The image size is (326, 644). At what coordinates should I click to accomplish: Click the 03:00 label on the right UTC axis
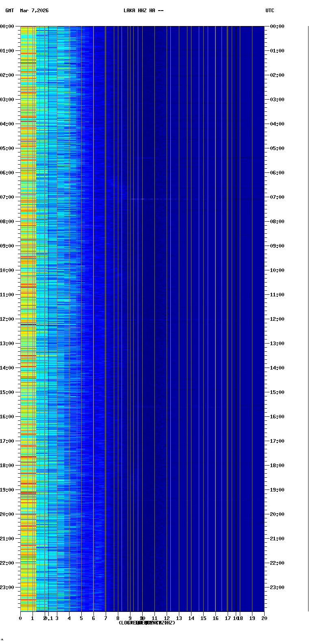tap(277, 100)
